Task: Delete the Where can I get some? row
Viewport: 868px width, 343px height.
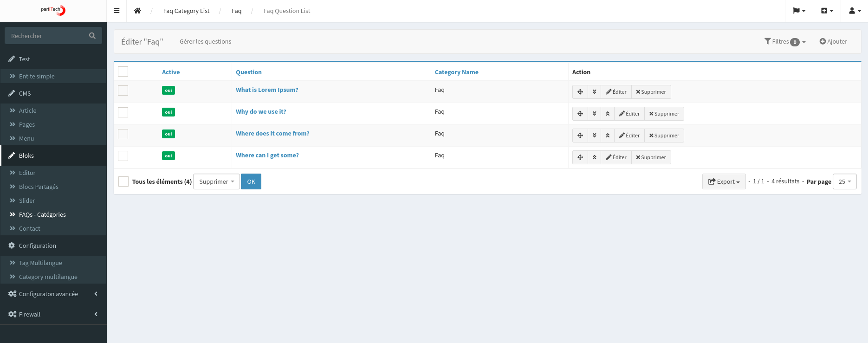Action: [x=651, y=157]
